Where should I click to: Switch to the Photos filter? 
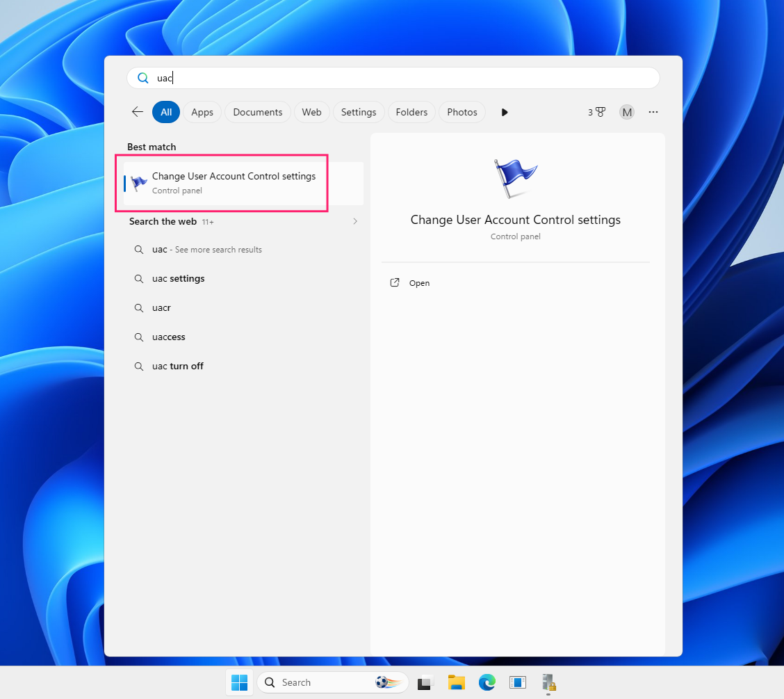click(x=462, y=112)
